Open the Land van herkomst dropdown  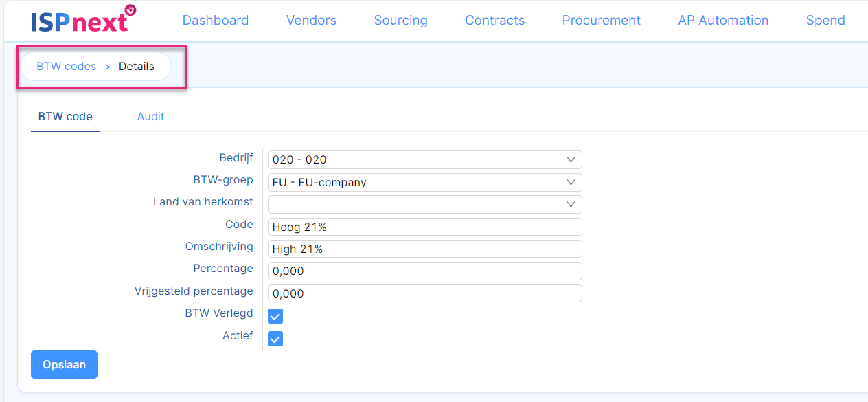(424, 204)
